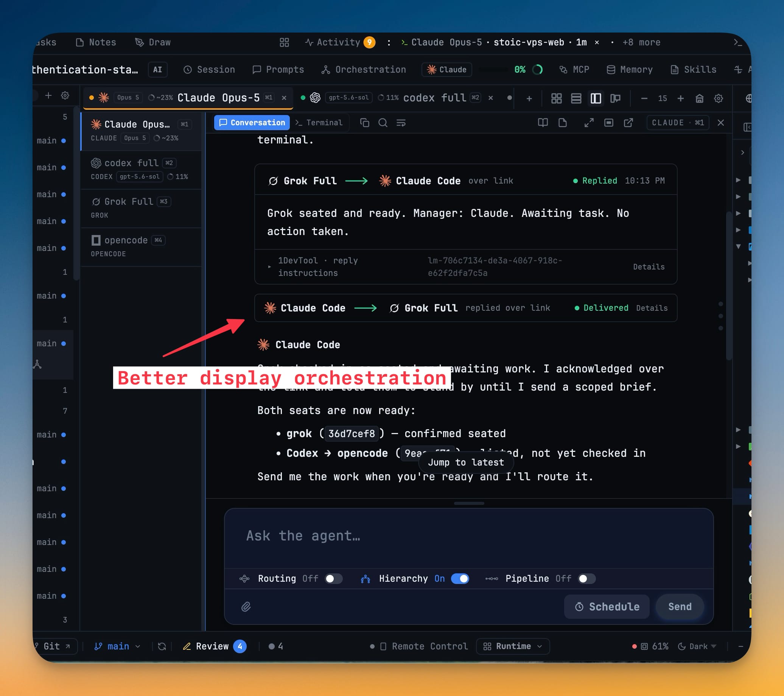784x696 pixels.
Task: Click the document icon in the conversation toolbar
Action: tap(563, 122)
